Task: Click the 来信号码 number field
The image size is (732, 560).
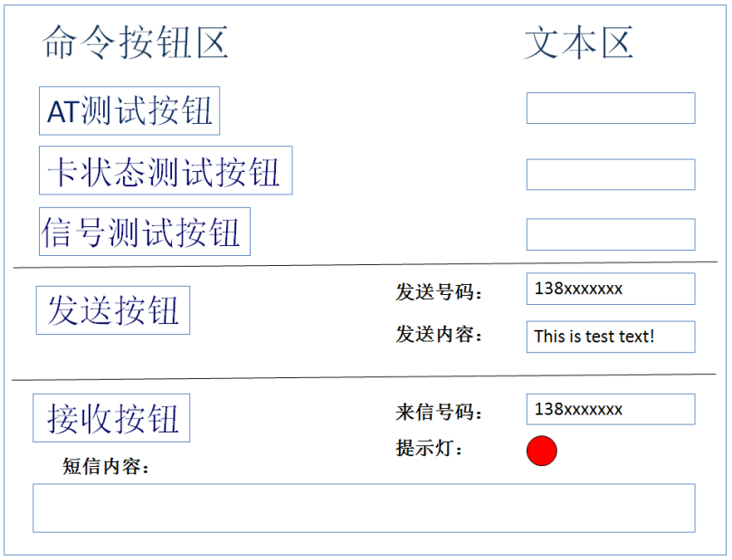Action: coord(611,409)
